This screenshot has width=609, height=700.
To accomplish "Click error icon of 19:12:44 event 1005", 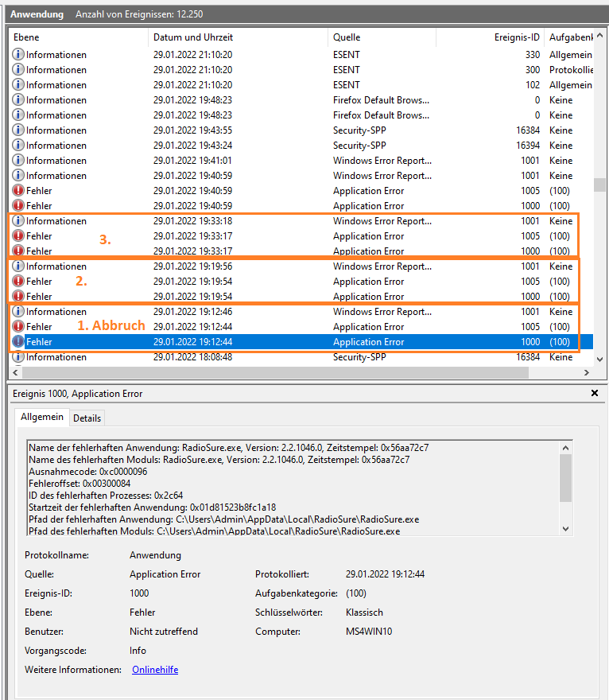I will [x=17, y=327].
